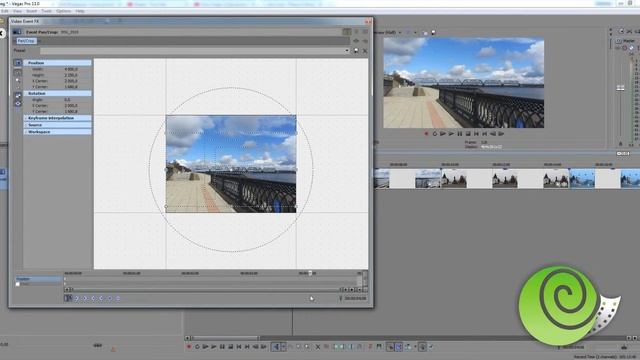This screenshot has height=360, width=640.
Task: Play button under the video preview
Action: click(451, 133)
